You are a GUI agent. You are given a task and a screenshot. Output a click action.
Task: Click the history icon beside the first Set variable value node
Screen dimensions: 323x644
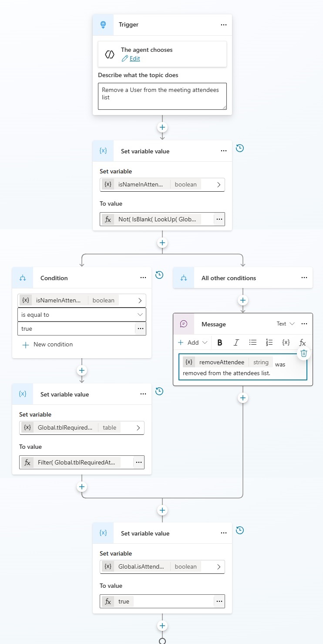(x=240, y=148)
